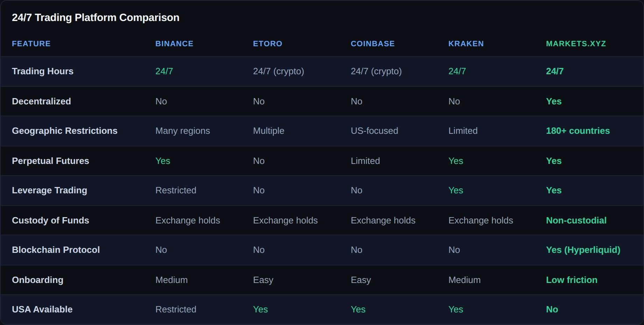Screen dimensions: 644x325
Task: Select the MARKETS.XYZ column header
Action: [x=576, y=44]
